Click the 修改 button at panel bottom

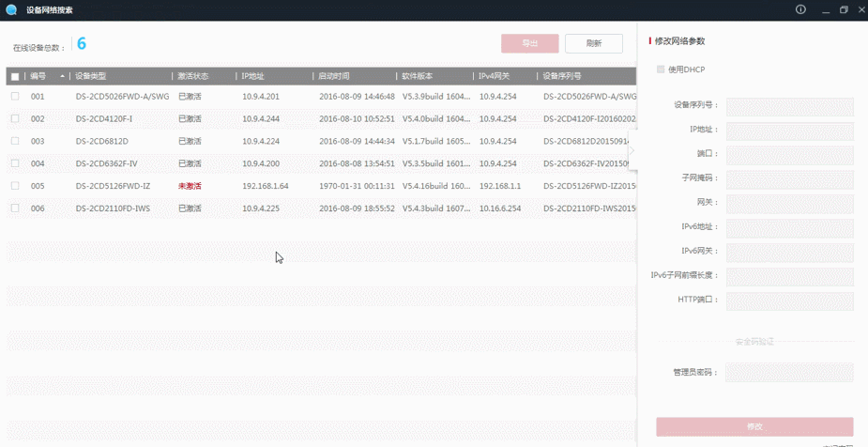pos(754,426)
